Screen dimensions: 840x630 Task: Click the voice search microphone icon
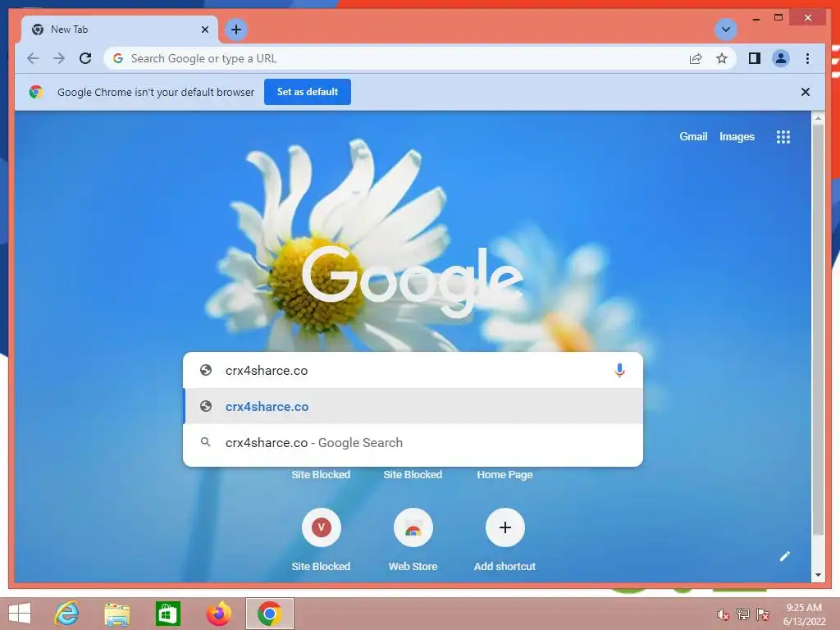point(619,370)
